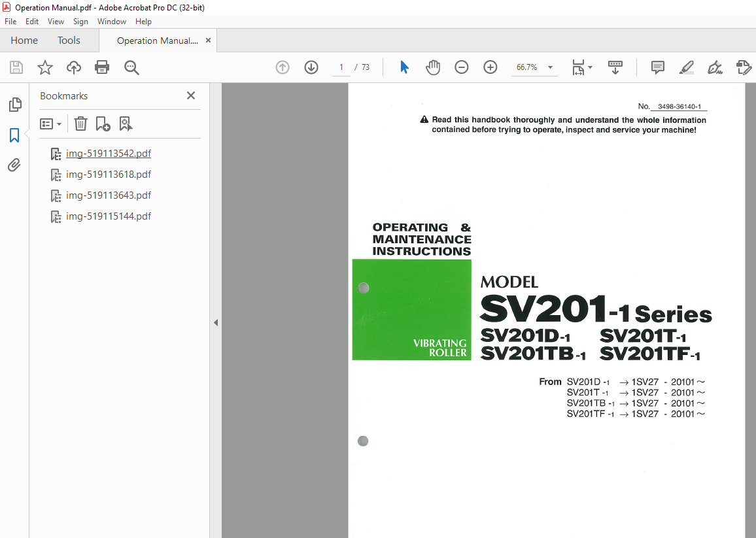The width and height of the screenshot is (756, 538).
Task: Select the highlighter pen tool
Action: point(686,67)
